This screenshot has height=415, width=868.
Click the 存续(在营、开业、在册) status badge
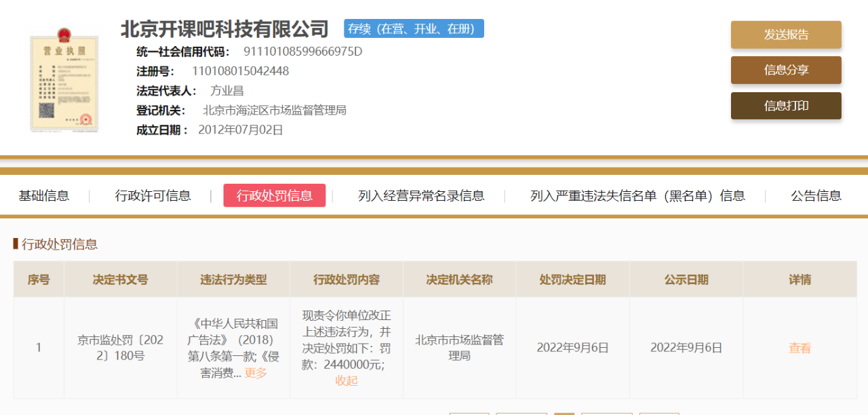click(414, 28)
